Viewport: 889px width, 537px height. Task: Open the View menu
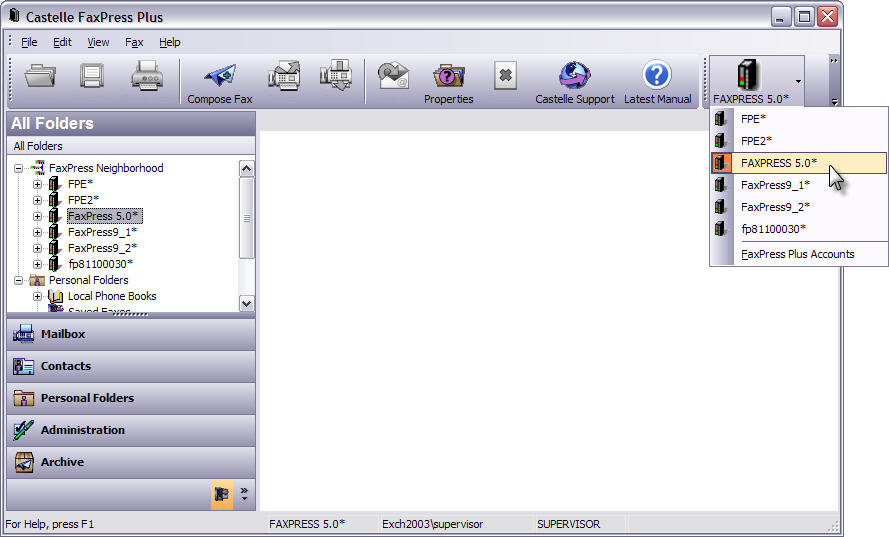click(x=98, y=42)
